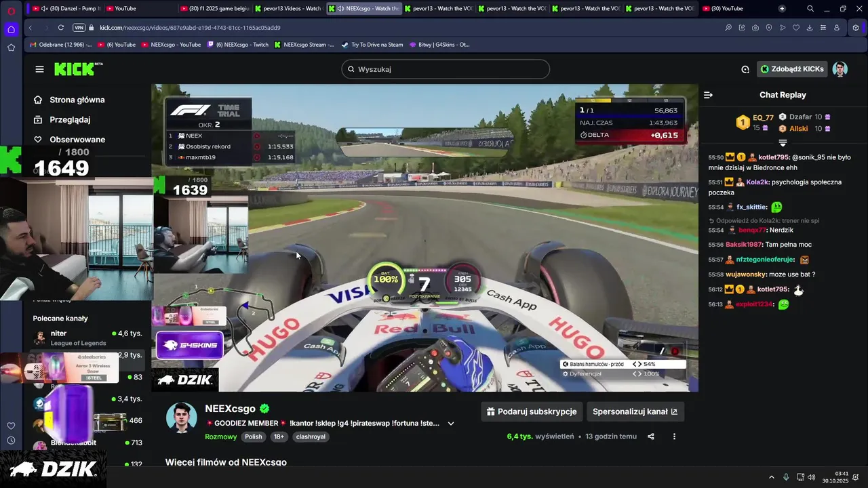The image size is (868, 488).
Task: Open the Bitwy G4Skins bookmark
Action: [x=439, y=45]
